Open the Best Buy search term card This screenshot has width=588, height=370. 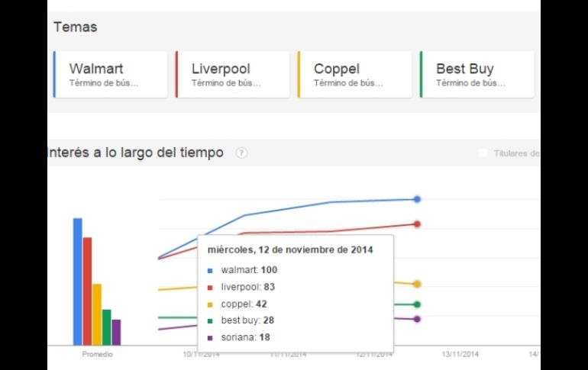click(477, 74)
